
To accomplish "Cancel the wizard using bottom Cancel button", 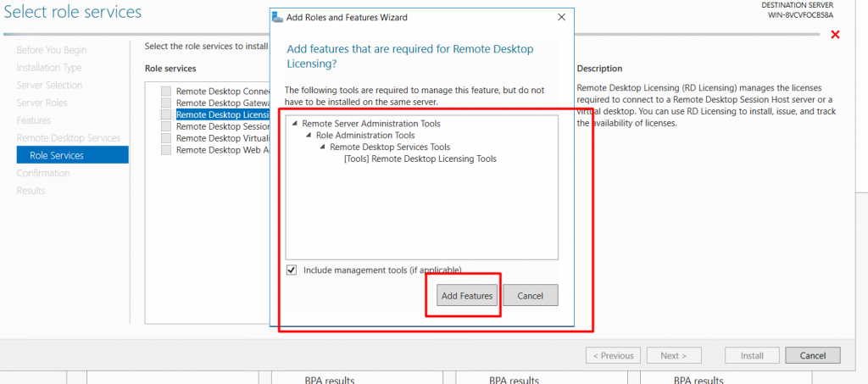I will [x=812, y=355].
